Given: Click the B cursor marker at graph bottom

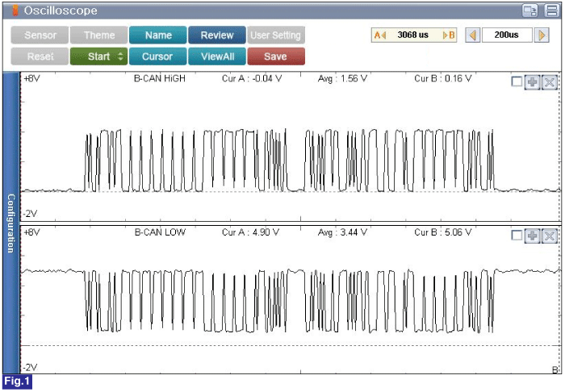Looking at the screenshot, I should [555, 369].
